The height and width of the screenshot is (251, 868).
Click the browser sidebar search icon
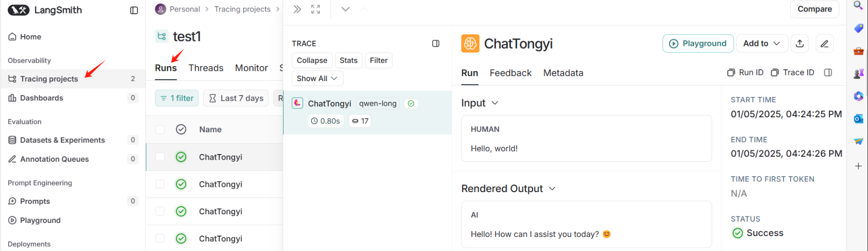coord(858,5)
